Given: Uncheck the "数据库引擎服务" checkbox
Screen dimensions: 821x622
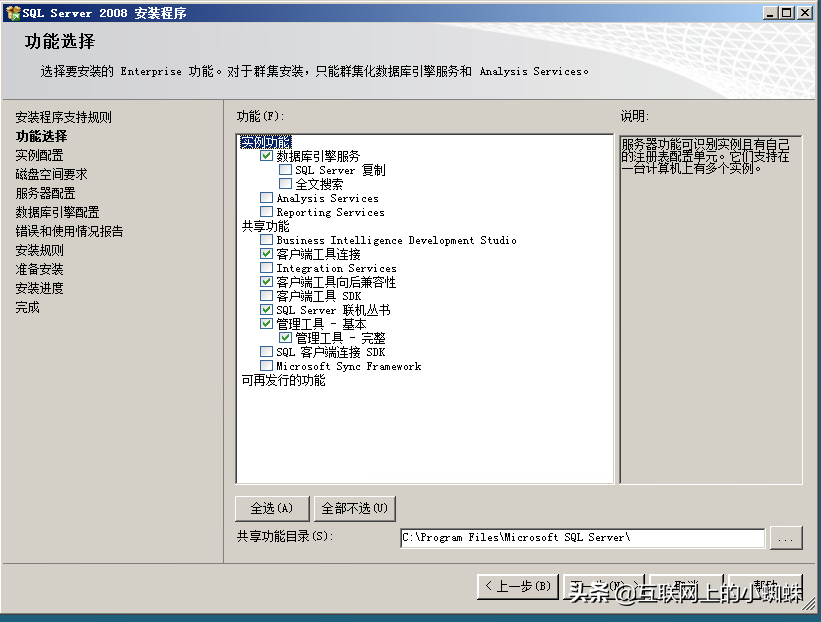Looking at the screenshot, I should tap(266, 156).
